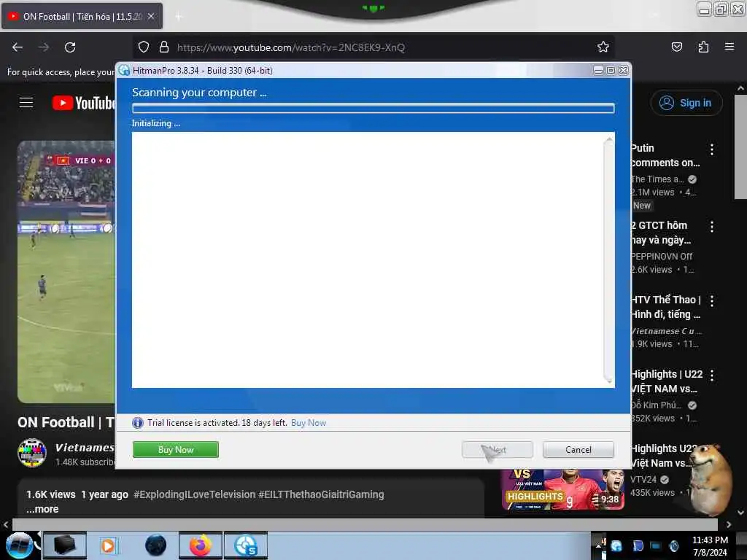Click the vertical scrollbar up arrow
The image size is (747, 560).
coord(741,88)
